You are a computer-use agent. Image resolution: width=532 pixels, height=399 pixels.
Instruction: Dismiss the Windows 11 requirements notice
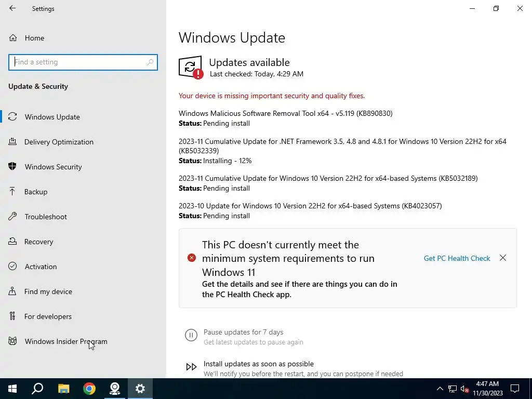pyautogui.click(x=503, y=258)
